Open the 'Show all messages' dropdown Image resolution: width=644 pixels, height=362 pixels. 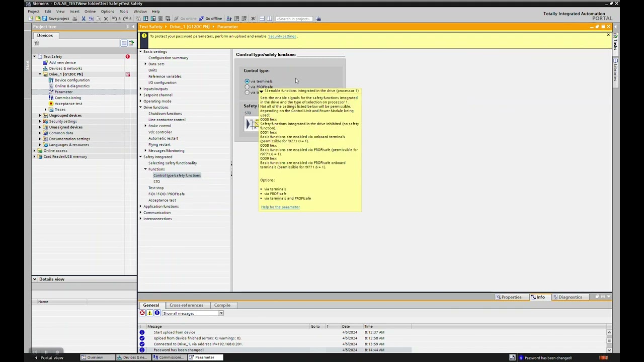pyautogui.click(x=221, y=313)
